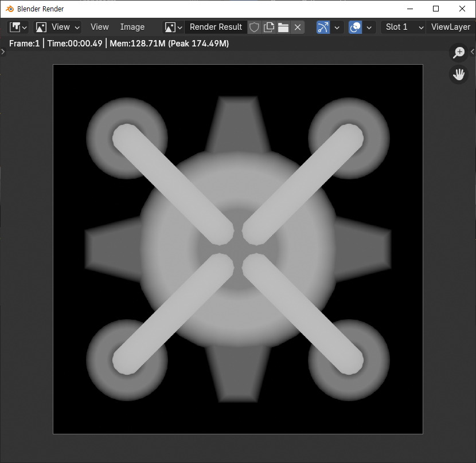Expand gizmo options dropdown arrow
The image size is (476, 463).
pyautogui.click(x=337, y=28)
